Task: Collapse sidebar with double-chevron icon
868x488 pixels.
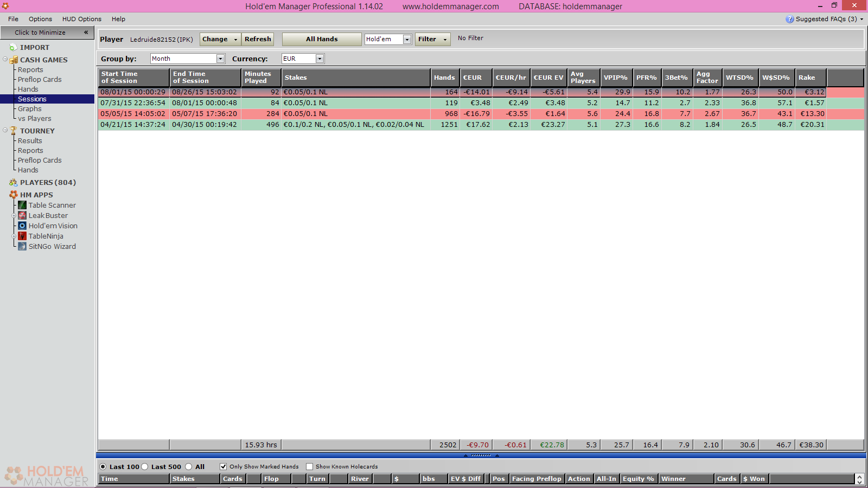Action: tap(86, 33)
